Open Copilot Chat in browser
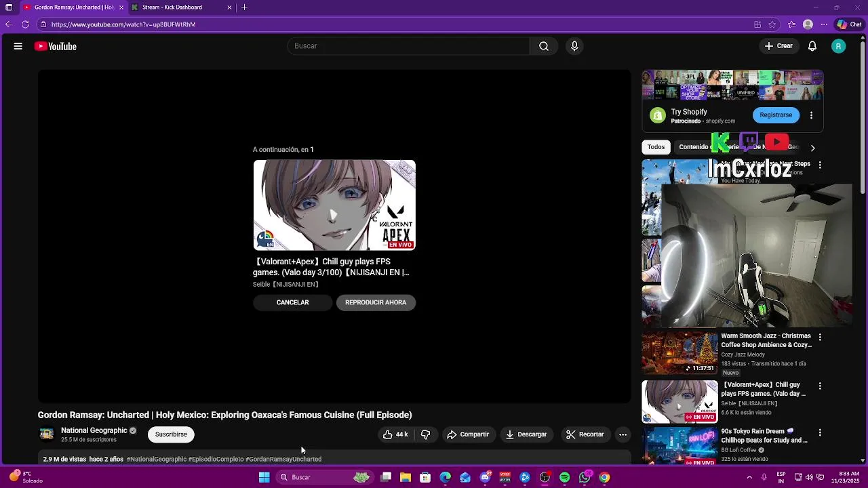This screenshot has width=868, height=488. (x=849, y=24)
